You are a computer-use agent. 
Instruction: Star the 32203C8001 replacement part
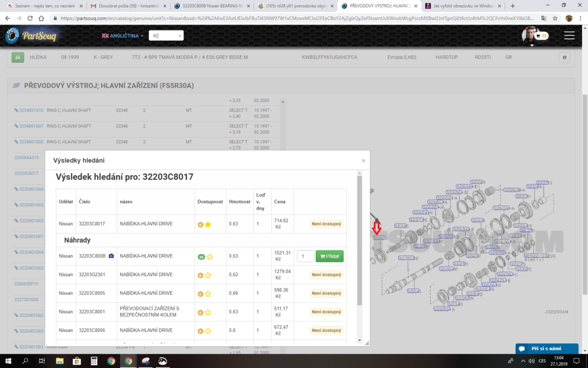[x=208, y=312]
